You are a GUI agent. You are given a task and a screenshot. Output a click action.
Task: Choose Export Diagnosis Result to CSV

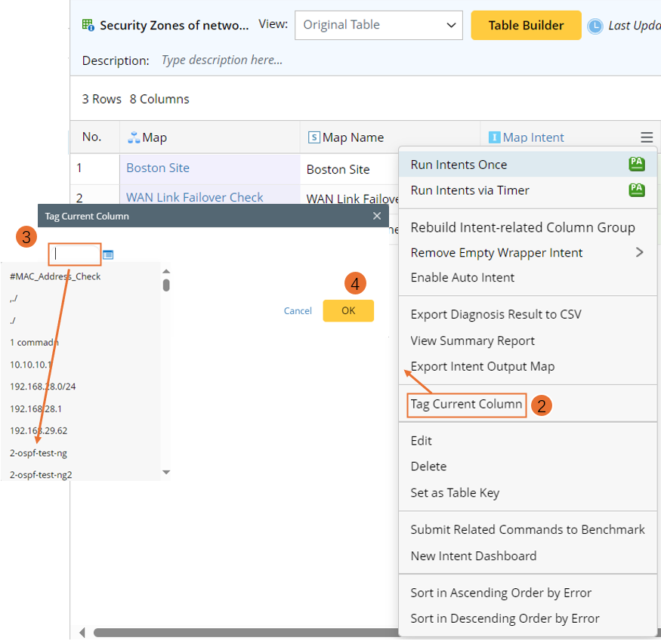pos(496,314)
